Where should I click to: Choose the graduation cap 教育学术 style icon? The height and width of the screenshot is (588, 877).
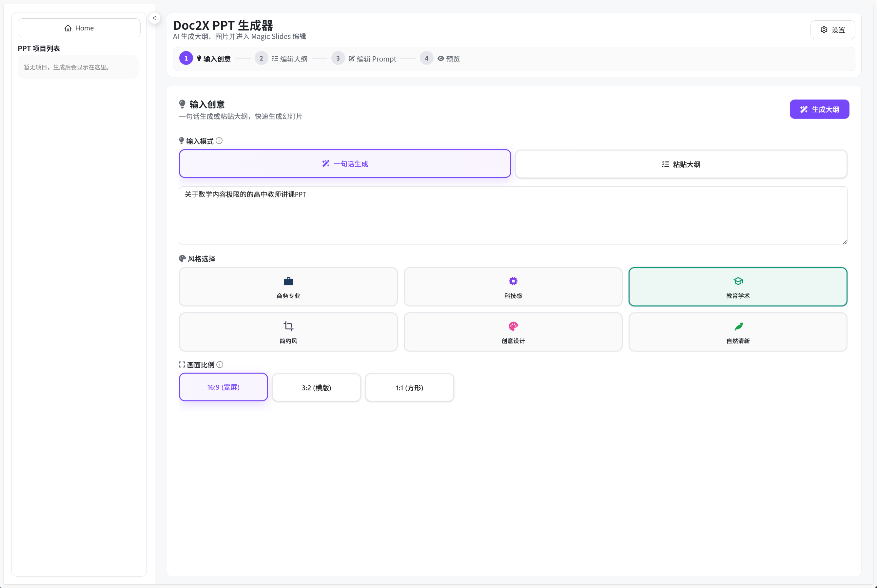click(x=738, y=281)
